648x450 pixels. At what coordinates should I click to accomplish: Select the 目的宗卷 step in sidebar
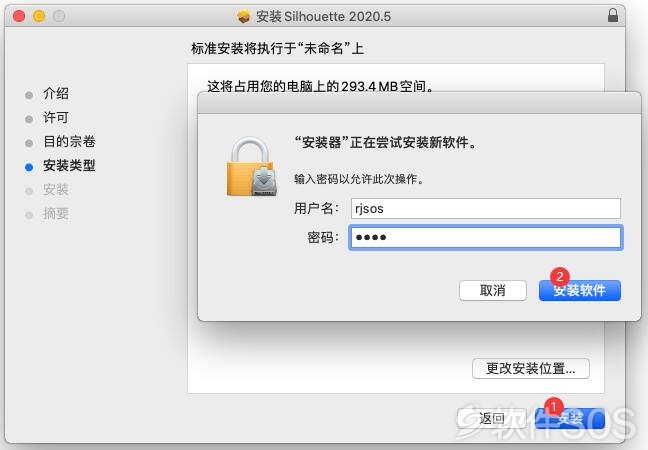[69, 142]
